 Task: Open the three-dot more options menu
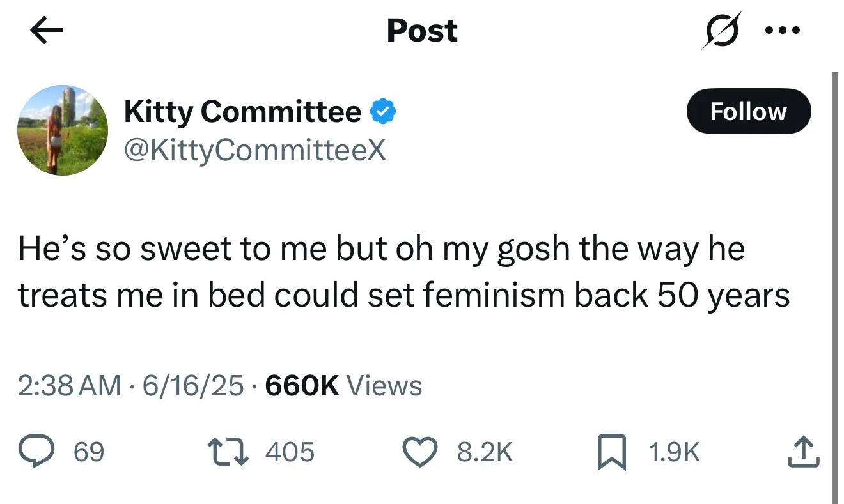point(781,30)
